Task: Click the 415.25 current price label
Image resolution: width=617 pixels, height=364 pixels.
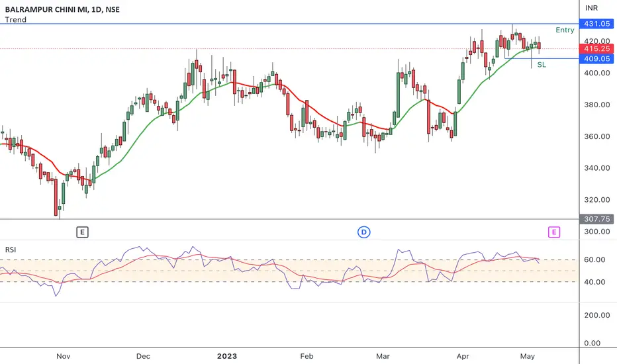Action: pos(596,49)
